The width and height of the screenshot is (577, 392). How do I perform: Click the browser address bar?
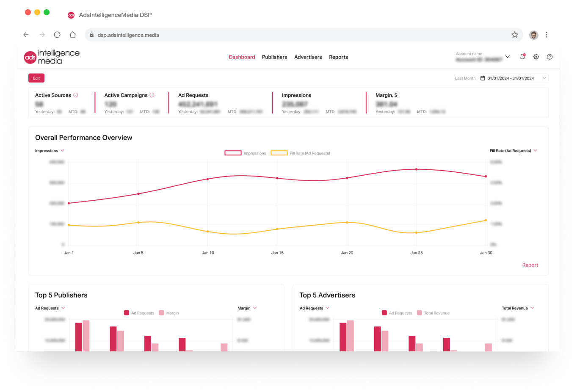coord(296,35)
